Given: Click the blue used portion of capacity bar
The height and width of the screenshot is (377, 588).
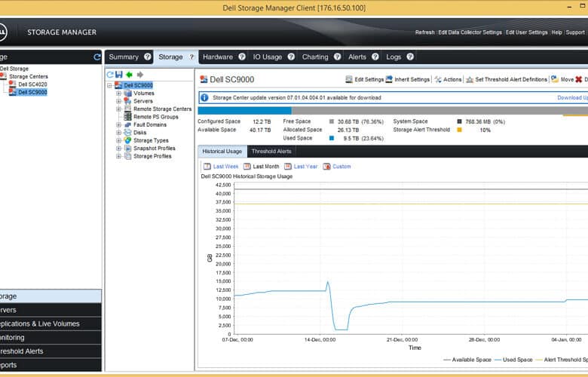Looking at the screenshot, I should point(244,111).
